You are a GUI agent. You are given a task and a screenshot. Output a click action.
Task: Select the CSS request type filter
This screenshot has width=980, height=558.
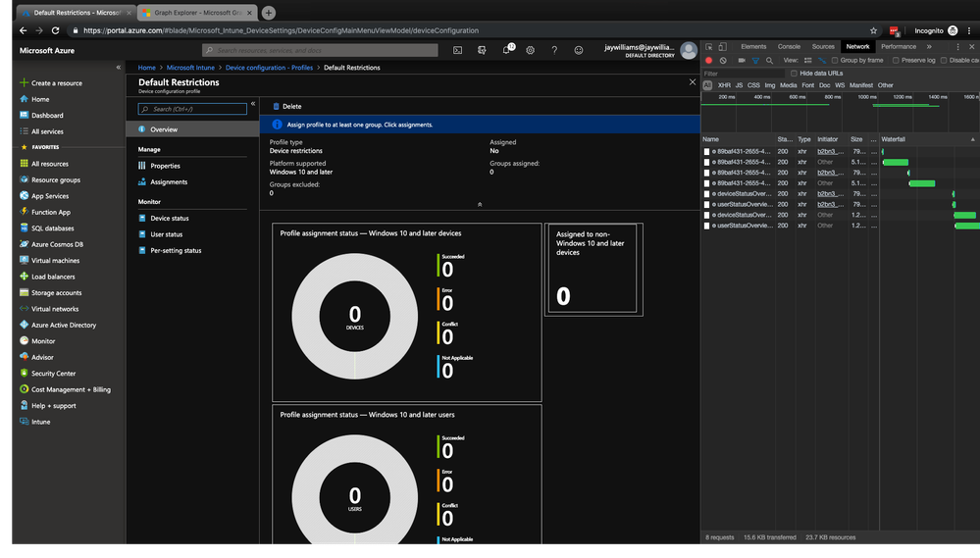pyautogui.click(x=753, y=85)
